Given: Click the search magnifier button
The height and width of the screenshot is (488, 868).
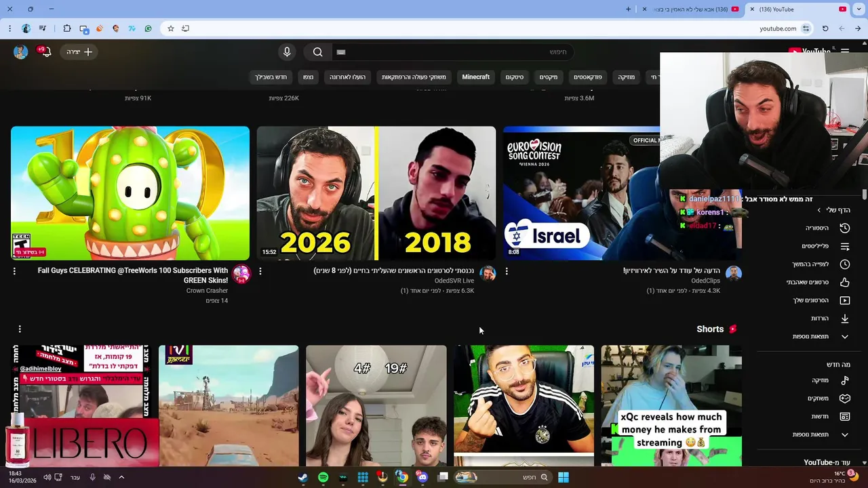Looking at the screenshot, I should pos(317,52).
